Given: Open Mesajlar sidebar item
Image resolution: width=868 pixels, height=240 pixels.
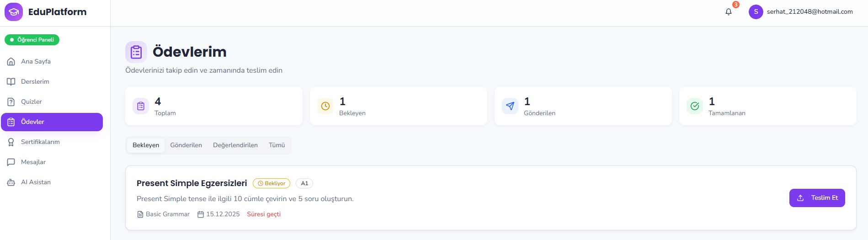Looking at the screenshot, I should pyautogui.click(x=52, y=162).
